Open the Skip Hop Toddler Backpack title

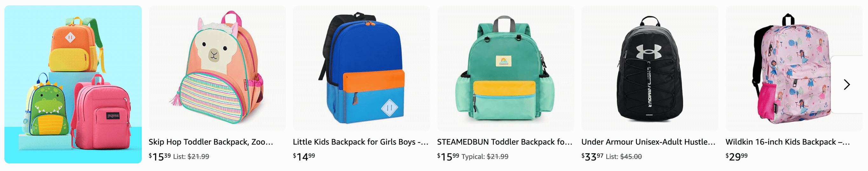click(211, 142)
